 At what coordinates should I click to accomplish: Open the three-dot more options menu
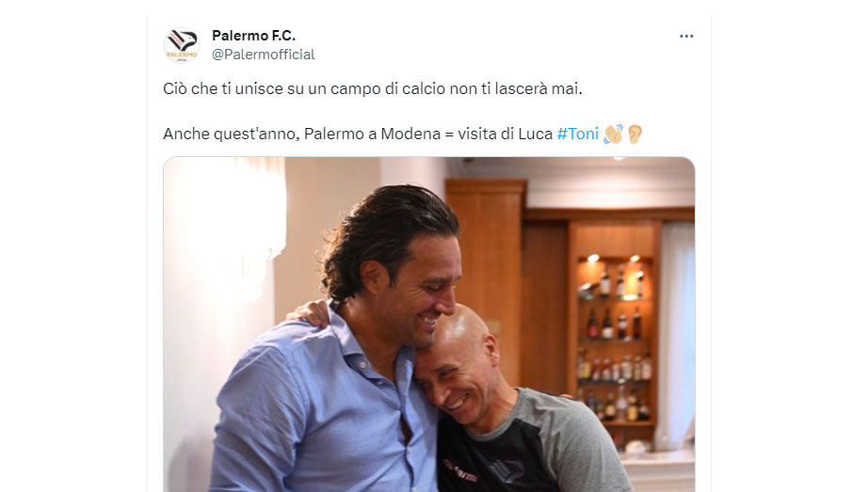[x=686, y=36]
